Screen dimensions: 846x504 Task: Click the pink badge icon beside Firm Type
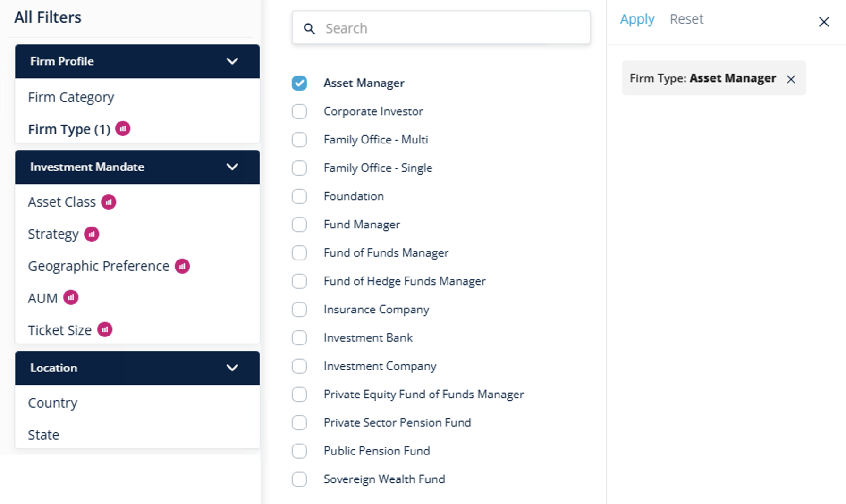123,129
